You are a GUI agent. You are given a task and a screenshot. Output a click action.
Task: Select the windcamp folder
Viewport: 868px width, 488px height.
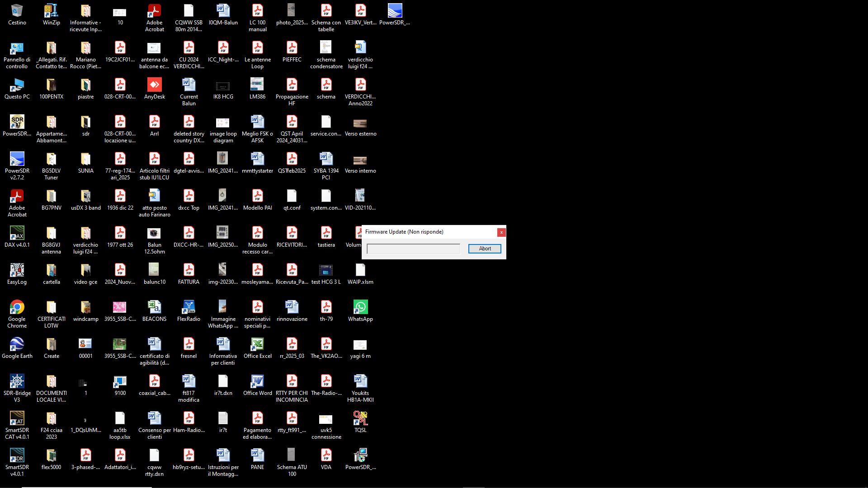pos(86,311)
